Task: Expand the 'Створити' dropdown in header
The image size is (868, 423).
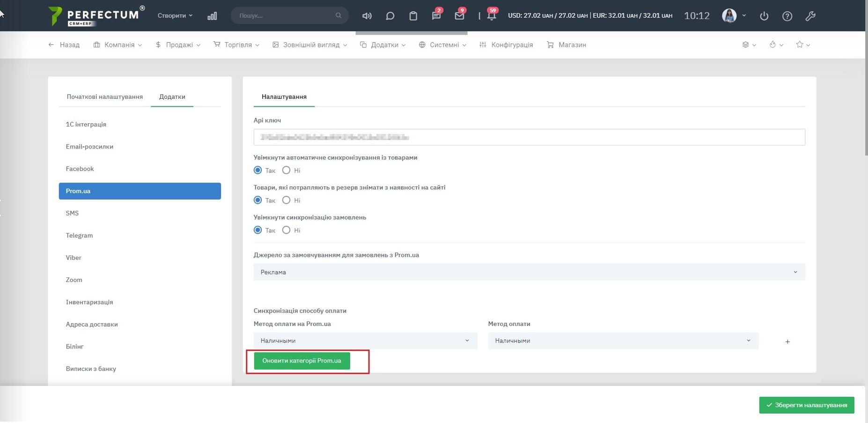Action: tap(175, 15)
